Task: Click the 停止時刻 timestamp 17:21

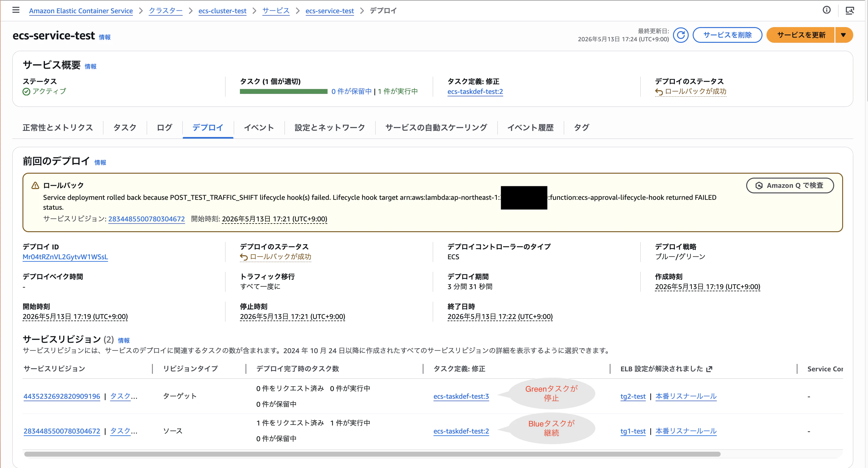Action: click(293, 317)
